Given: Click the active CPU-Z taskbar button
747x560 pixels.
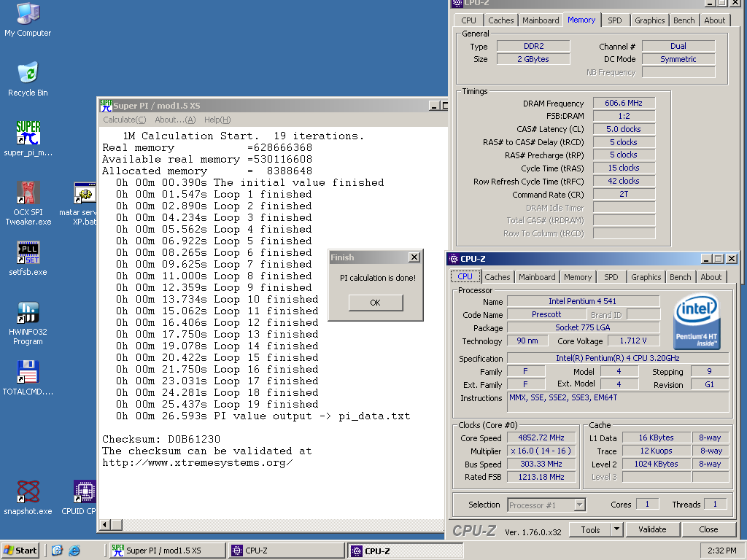Looking at the screenshot, I should pos(405,551).
